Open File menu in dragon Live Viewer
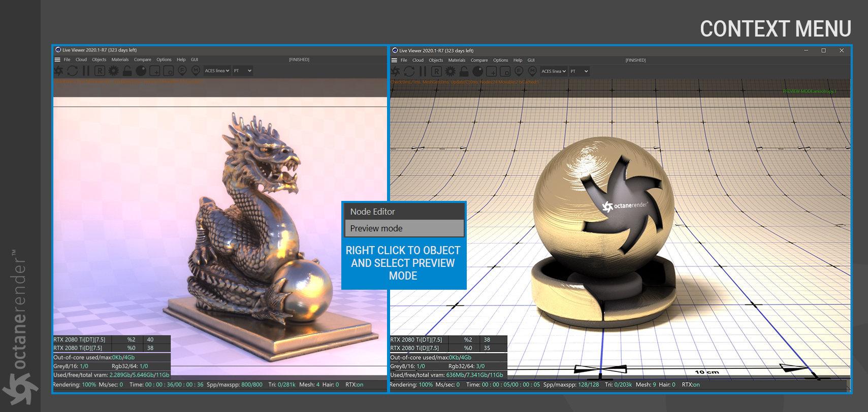868x412 pixels. point(67,60)
